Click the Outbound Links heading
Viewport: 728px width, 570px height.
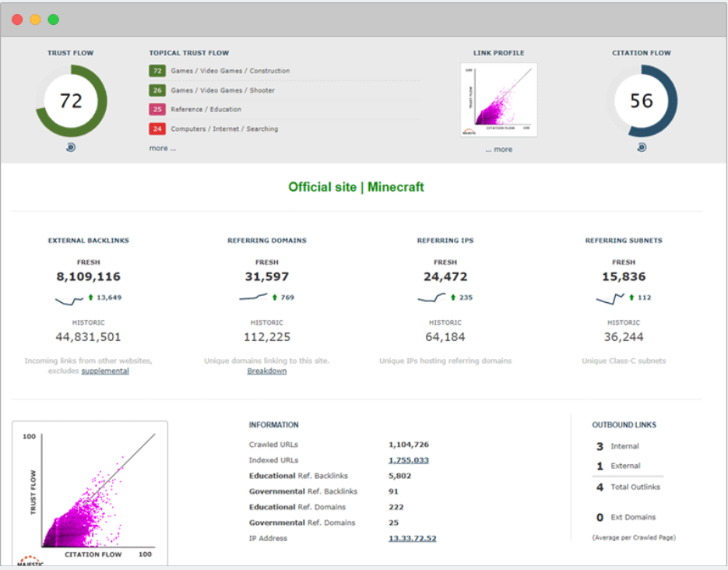point(624,425)
